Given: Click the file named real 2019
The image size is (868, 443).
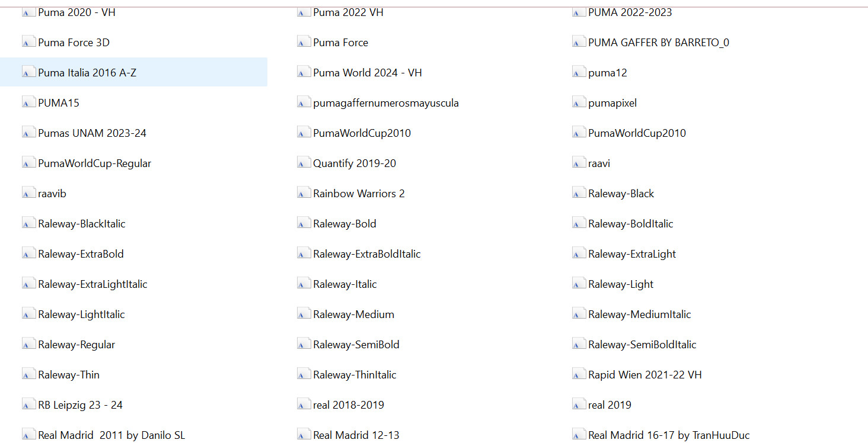Looking at the screenshot, I should (609, 405).
